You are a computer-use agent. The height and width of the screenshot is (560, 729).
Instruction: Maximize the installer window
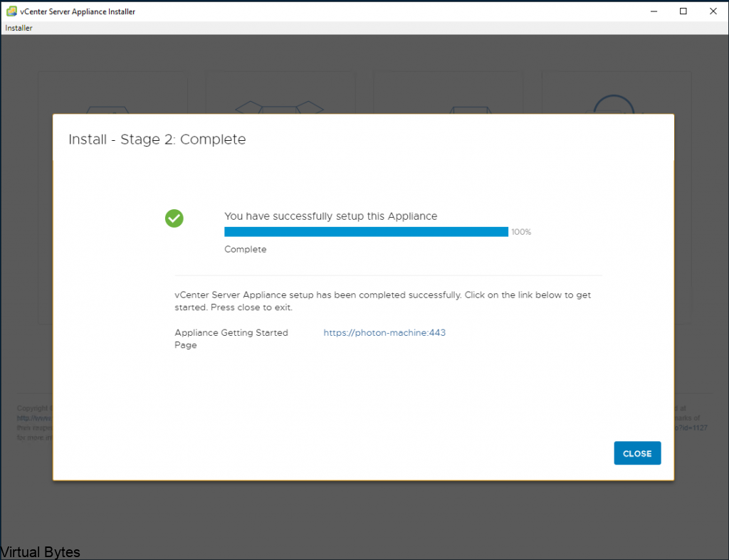pos(683,11)
